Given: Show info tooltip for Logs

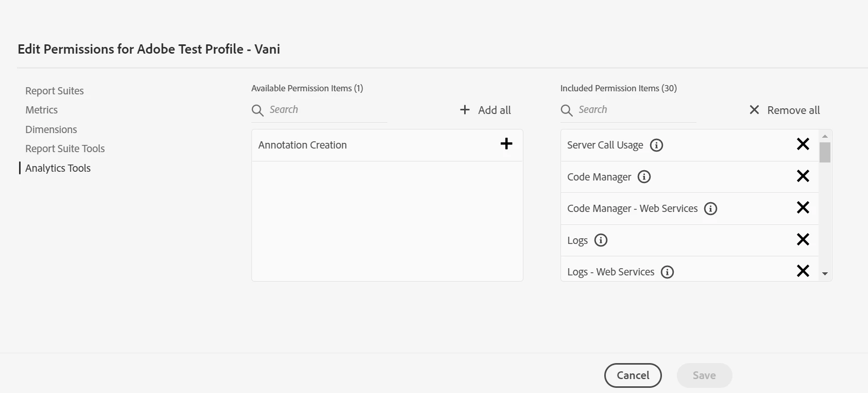Looking at the screenshot, I should point(601,240).
